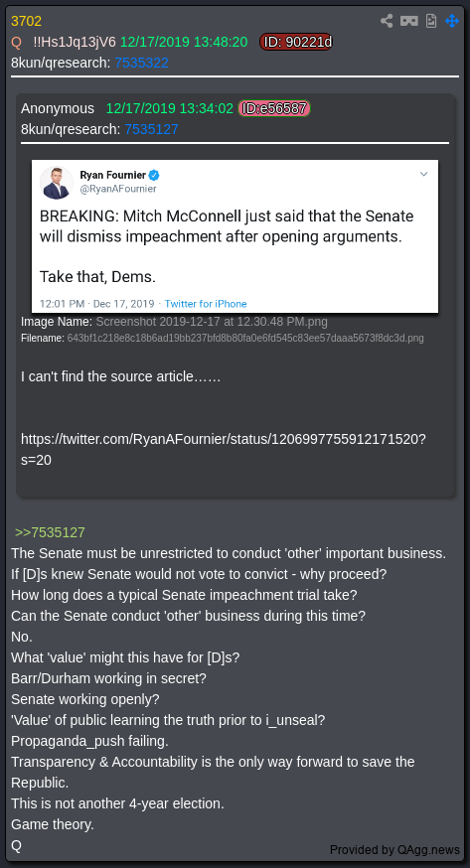Open the 7535127 qresearch post link
Screen dimensions: 470x868
coord(151,129)
